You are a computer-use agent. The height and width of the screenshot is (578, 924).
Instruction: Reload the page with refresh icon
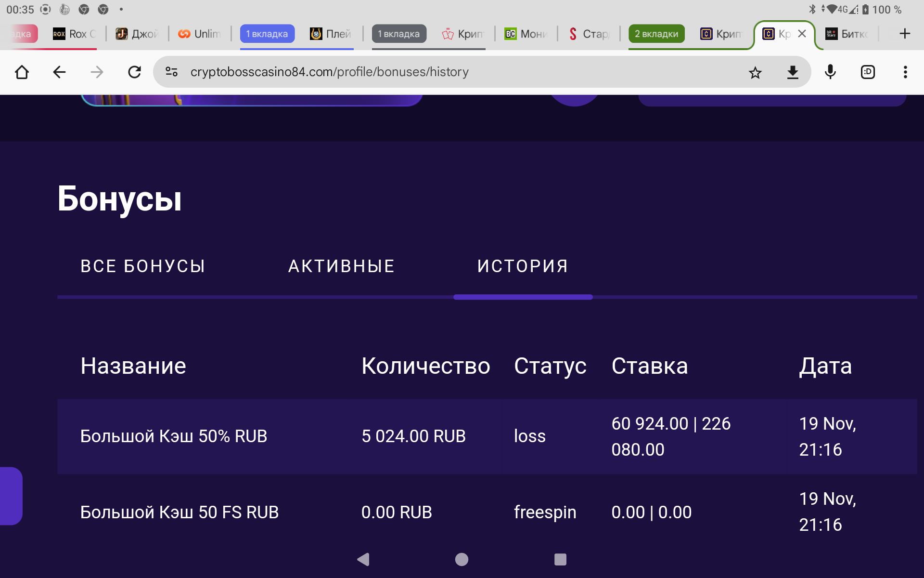134,72
